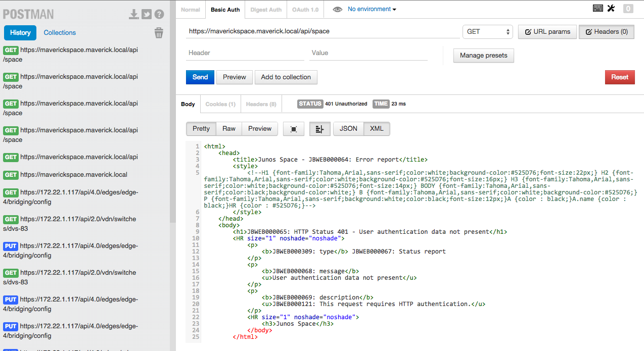Click Add to collection
Viewport: 644px width, 351px height.
pyautogui.click(x=286, y=77)
